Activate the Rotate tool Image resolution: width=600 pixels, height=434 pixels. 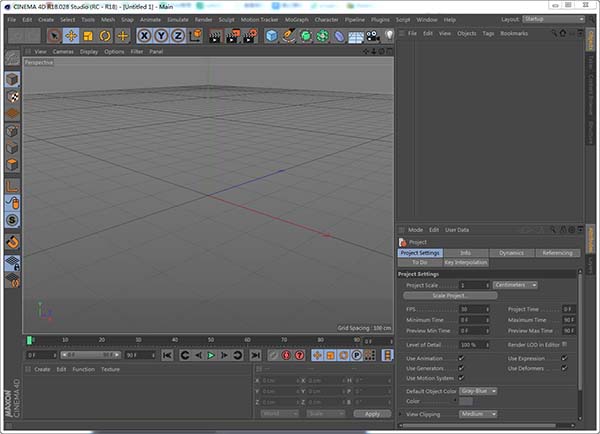105,36
